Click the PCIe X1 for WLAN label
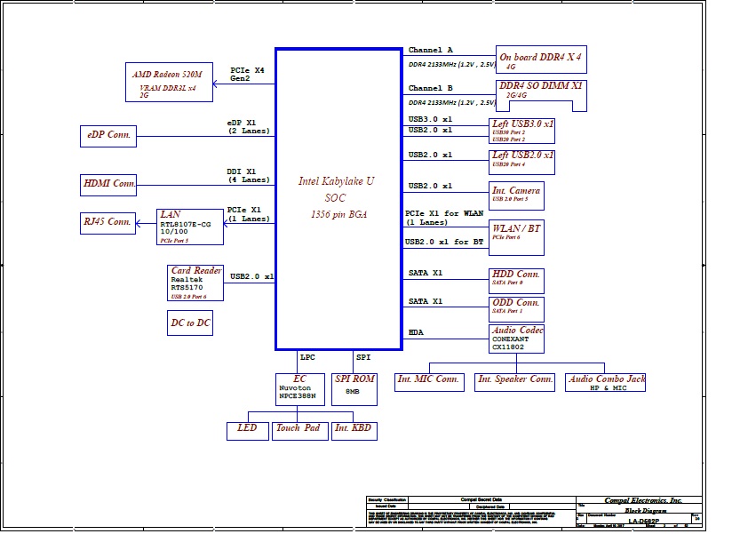Image resolution: width=756 pixels, height=534 pixels. pyautogui.click(x=444, y=218)
